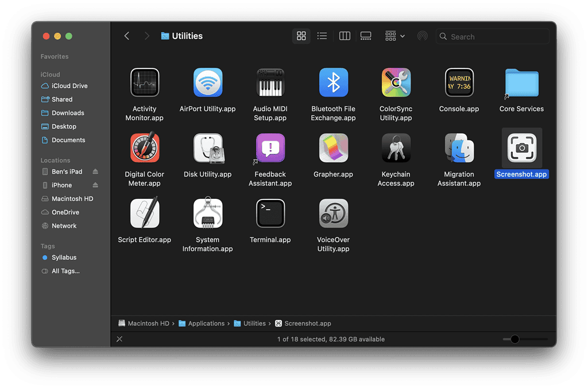Select Audio MIDI Setup piano icon
The image size is (588, 388).
click(270, 83)
